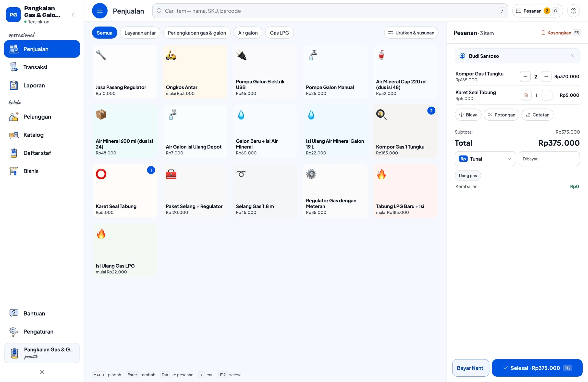Add Jasa Pasang Regulator item

(x=125, y=72)
